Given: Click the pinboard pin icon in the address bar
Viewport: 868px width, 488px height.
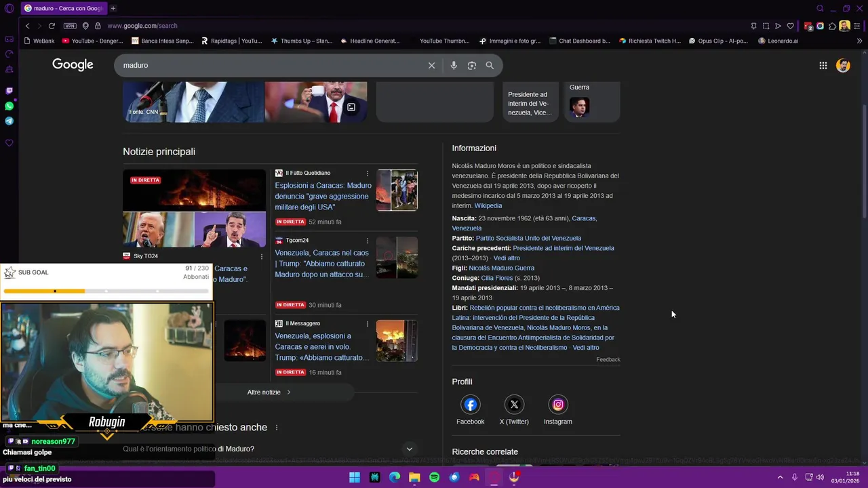Looking at the screenshot, I should [x=753, y=26].
